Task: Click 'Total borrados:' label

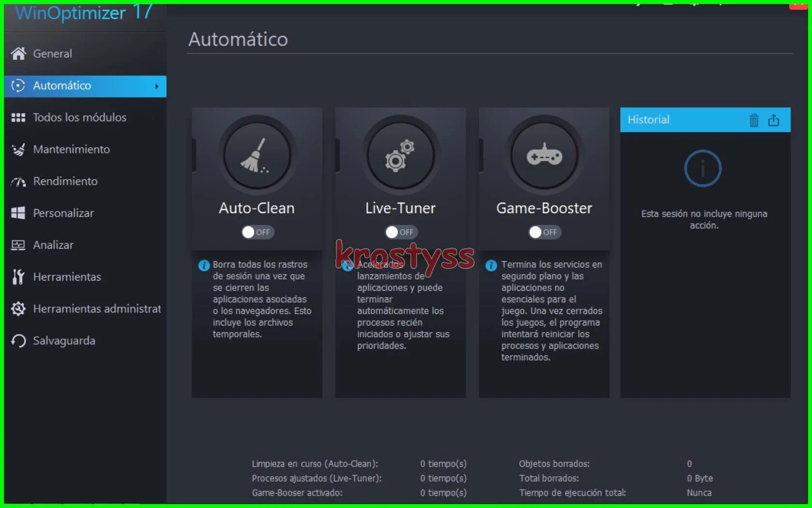Action: [549, 478]
